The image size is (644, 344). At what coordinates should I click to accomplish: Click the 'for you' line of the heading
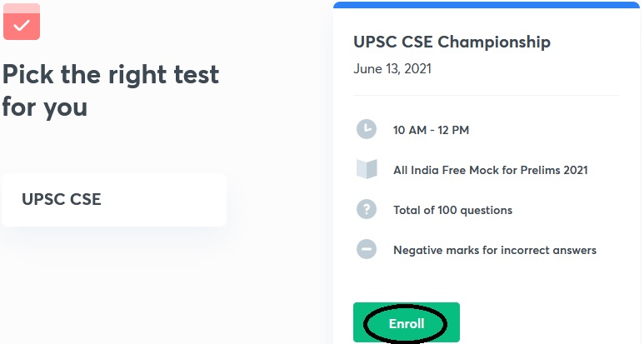coord(45,107)
